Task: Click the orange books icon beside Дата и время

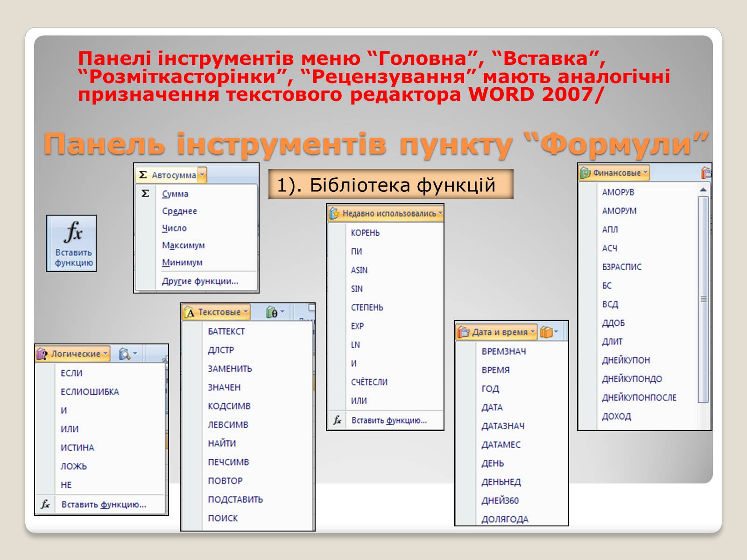Action: click(546, 332)
